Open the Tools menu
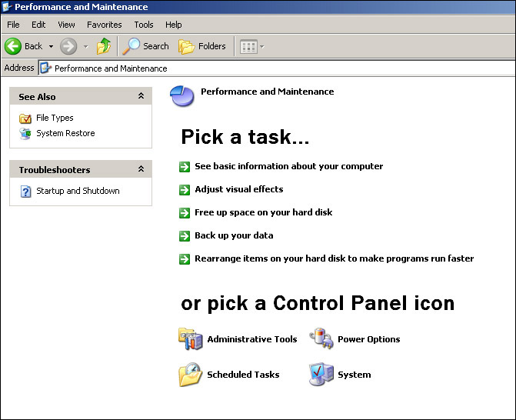Screen dimensions: 516x420 pos(144,25)
